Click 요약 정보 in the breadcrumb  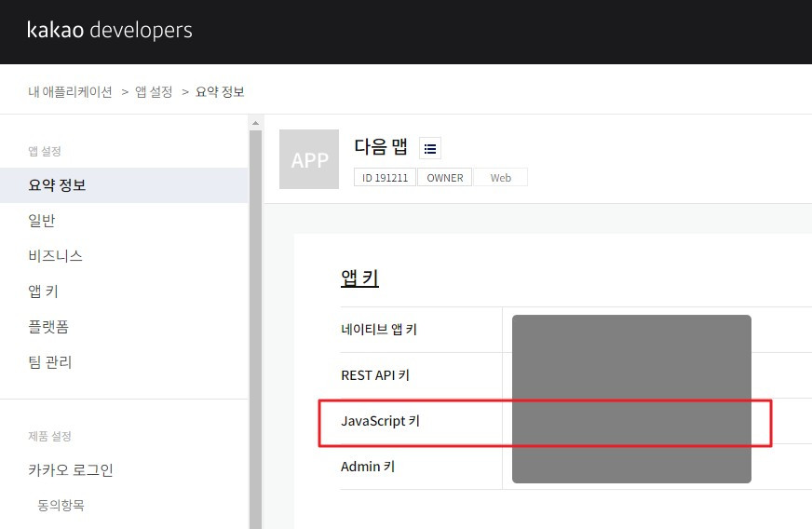220,91
